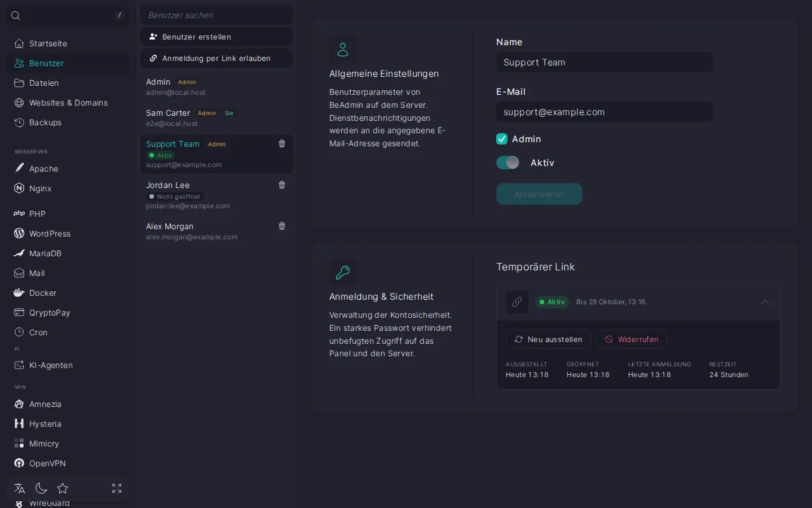The width and height of the screenshot is (812, 508).
Task: Collapse the Temporärer Link panel chevron
Action: click(x=765, y=302)
